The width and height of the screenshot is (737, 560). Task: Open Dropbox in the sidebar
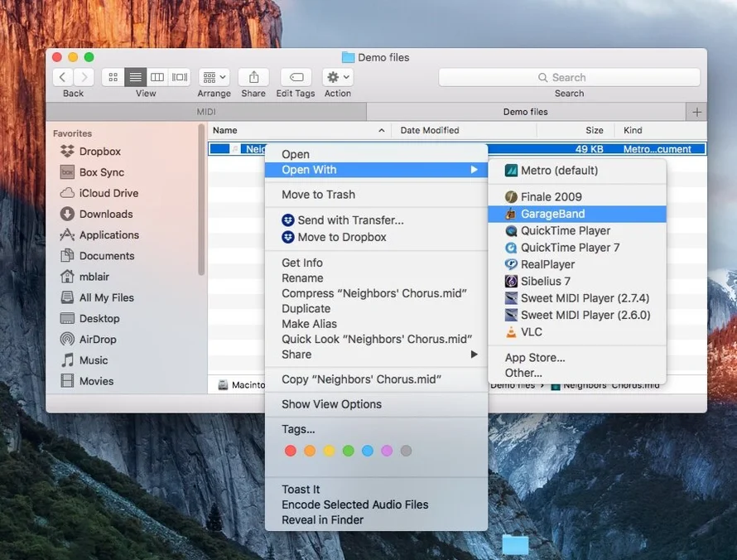coord(99,152)
